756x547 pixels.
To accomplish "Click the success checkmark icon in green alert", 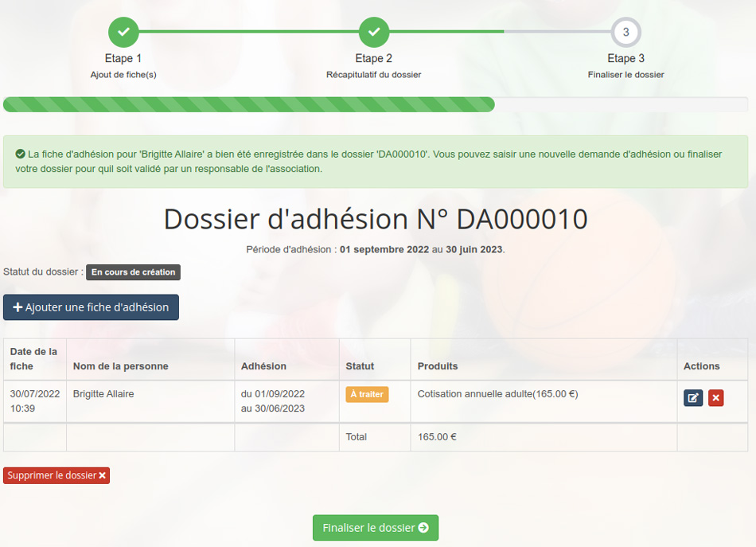I will [x=20, y=154].
